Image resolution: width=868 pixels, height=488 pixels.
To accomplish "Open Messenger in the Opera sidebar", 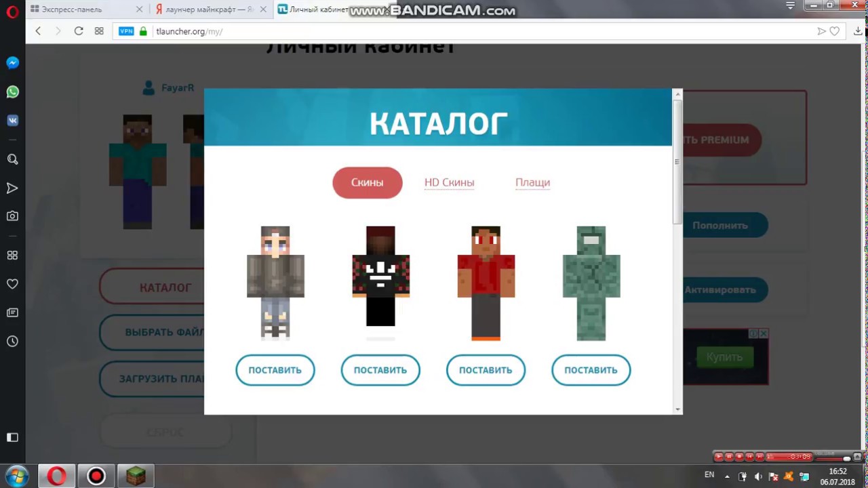I will [x=12, y=62].
